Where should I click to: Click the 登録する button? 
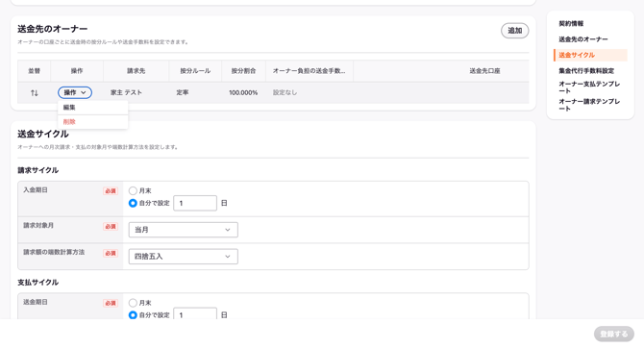(x=614, y=334)
